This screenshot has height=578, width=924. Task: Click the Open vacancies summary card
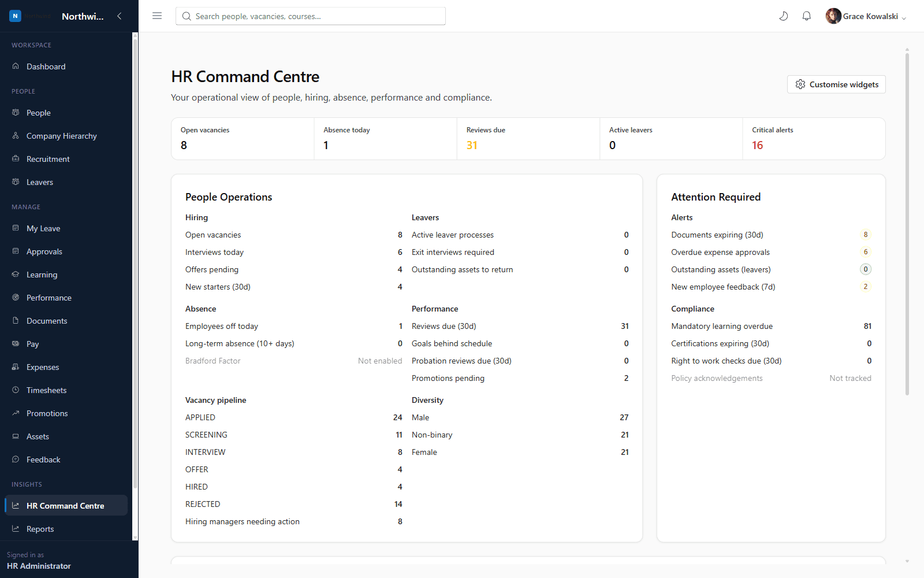[243, 139]
